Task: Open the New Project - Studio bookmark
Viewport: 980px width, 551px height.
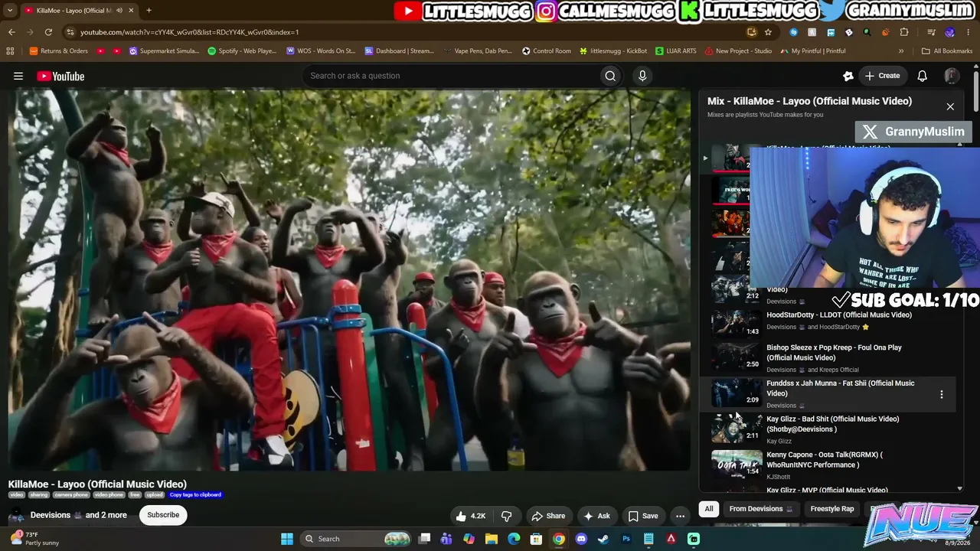Action: click(739, 51)
